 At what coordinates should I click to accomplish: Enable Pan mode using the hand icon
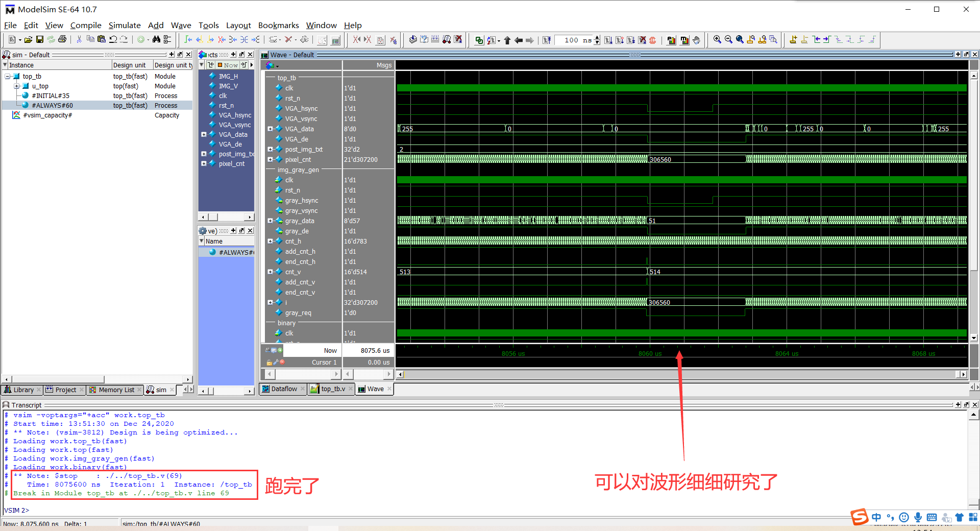697,40
